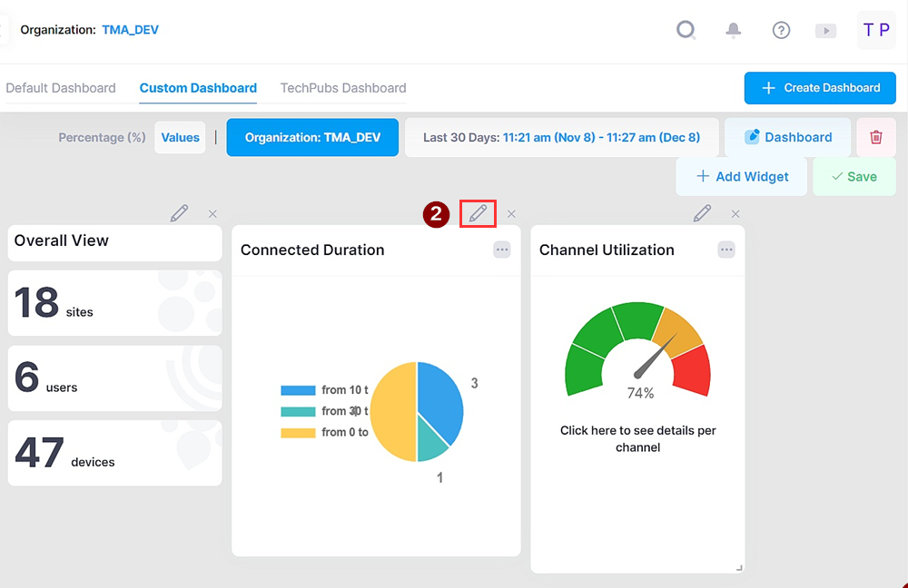Screen dimensions: 908x588
Task: Switch display to Percentage (%)
Action: coord(102,138)
